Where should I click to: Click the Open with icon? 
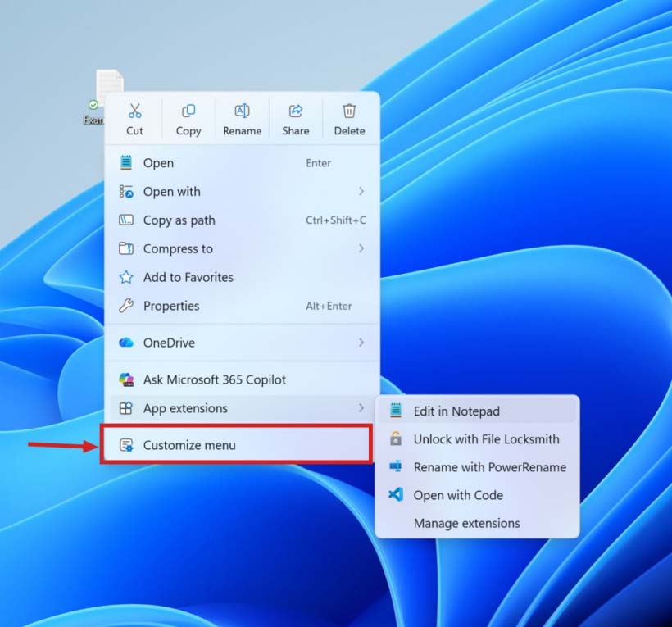coord(126,192)
